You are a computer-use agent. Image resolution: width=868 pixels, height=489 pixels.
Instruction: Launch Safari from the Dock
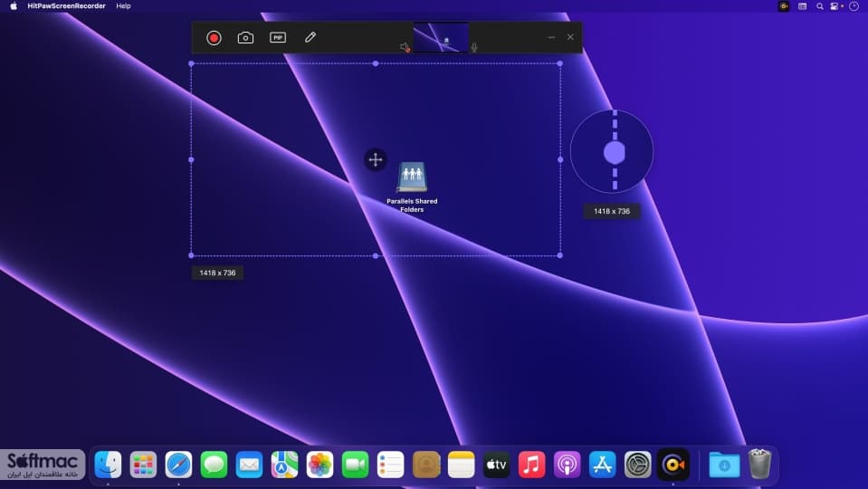178,464
